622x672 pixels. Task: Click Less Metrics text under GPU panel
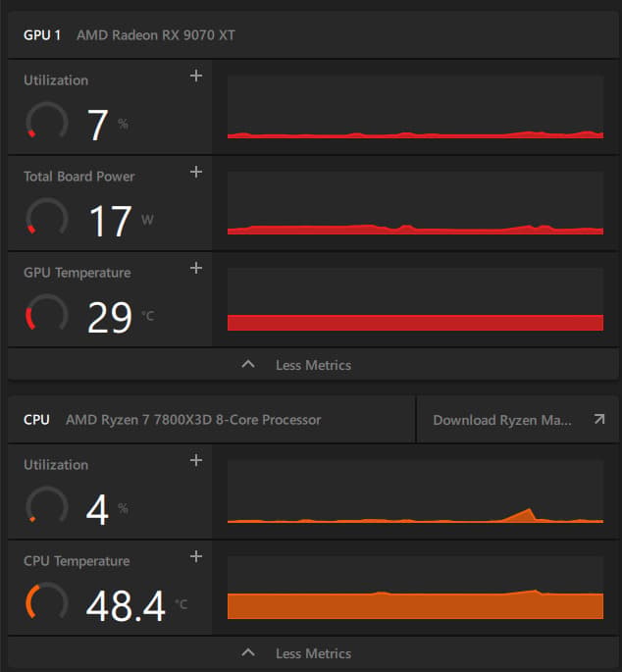click(x=313, y=365)
